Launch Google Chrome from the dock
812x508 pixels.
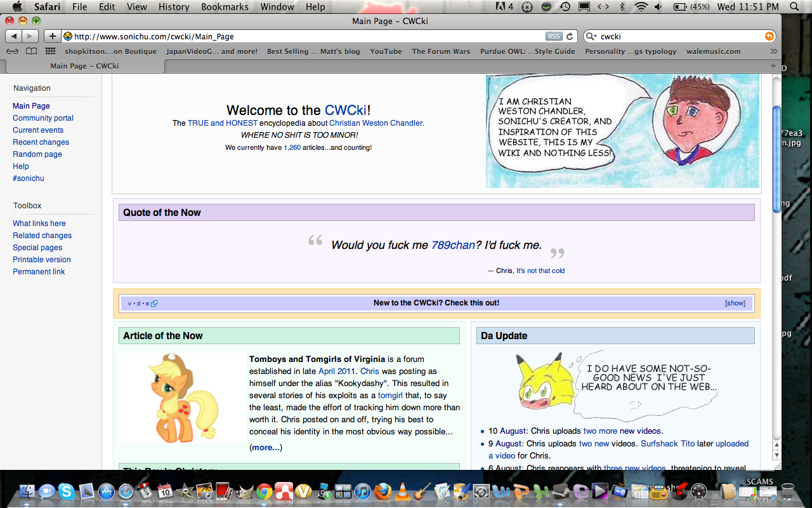pos(265,491)
